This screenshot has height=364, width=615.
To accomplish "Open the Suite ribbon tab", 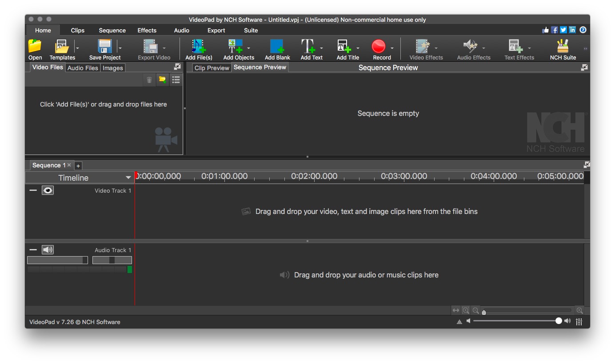I will [251, 30].
